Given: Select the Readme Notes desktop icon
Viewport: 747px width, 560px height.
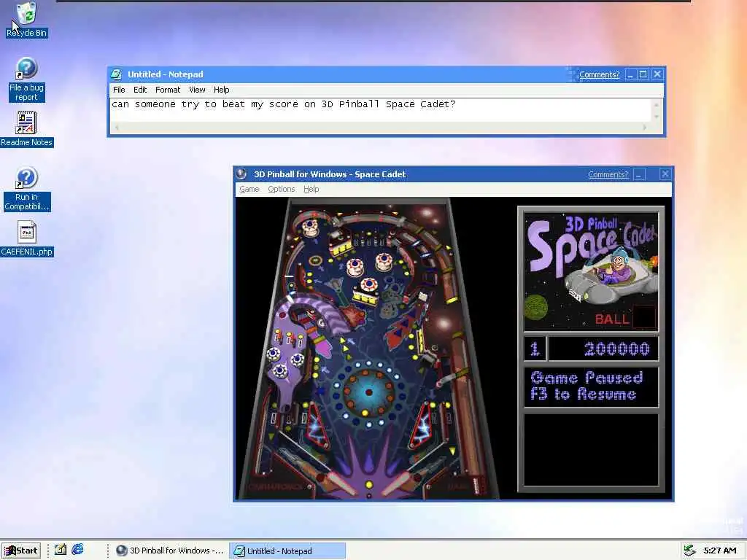Looking at the screenshot, I should click(x=26, y=129).
